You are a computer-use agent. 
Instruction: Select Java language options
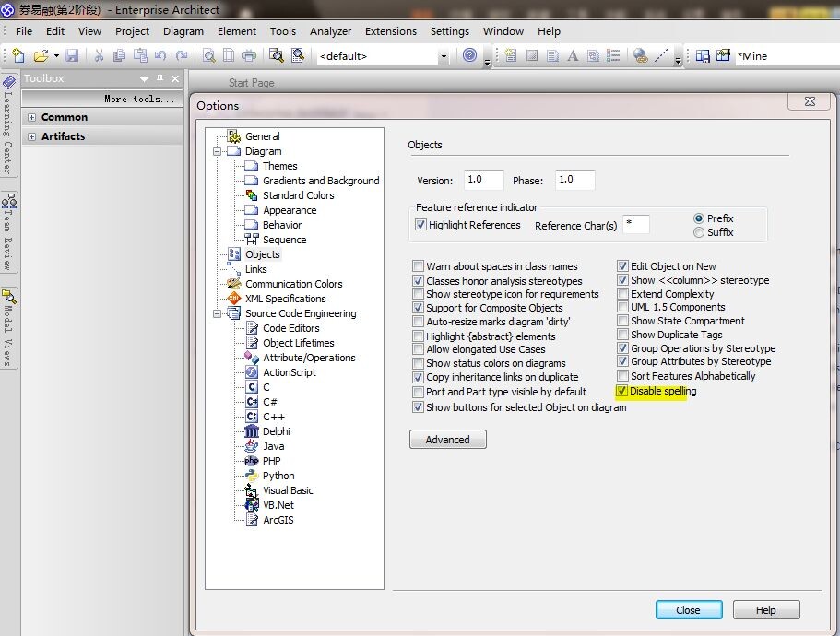[x=273, y=446]
